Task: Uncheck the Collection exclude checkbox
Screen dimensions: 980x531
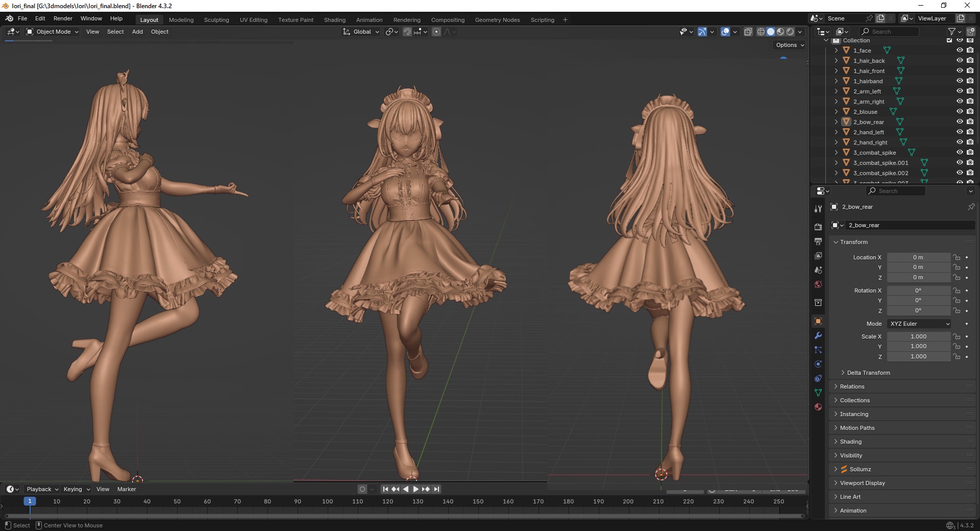Action: pyautogui.click(x=949, y=40)
